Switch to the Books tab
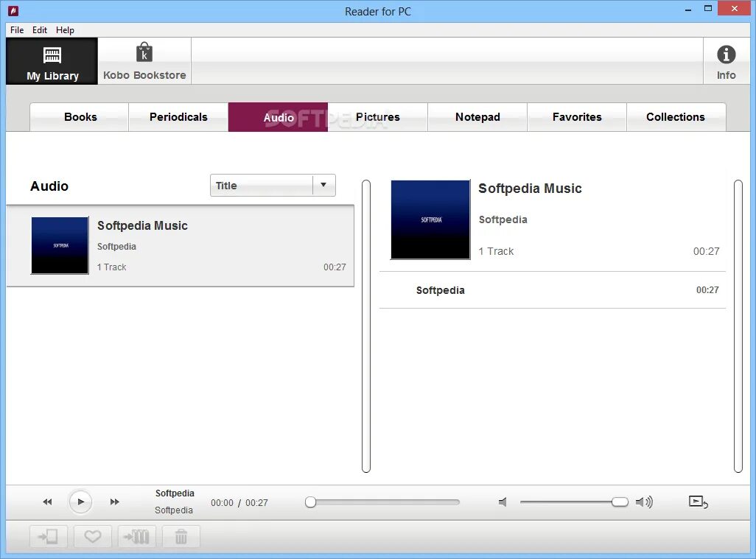The width and height of the screenshot is (756, 559). coord(80,117)
